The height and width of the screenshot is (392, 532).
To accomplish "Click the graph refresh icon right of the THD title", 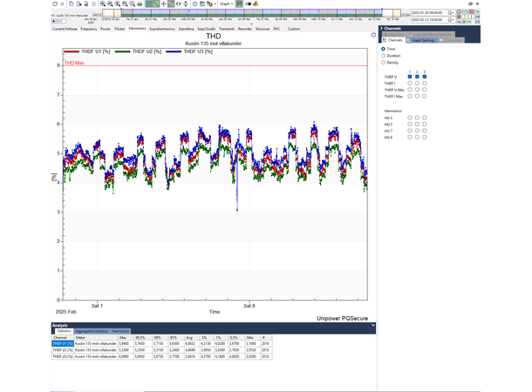I will pyautogui.click(x=373, y=35).
